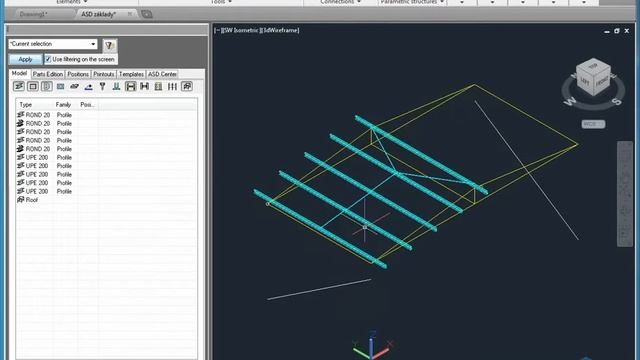Click the TOP face of the ViewCube
Screen dimensions: 640x360
click(593, 66)
